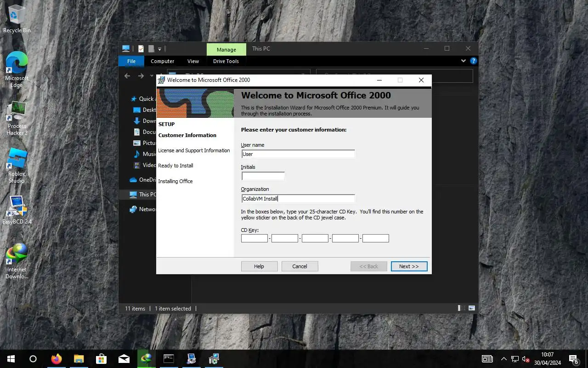Click Cancel in Office setup
588x368 pixels.
(300, 266)
